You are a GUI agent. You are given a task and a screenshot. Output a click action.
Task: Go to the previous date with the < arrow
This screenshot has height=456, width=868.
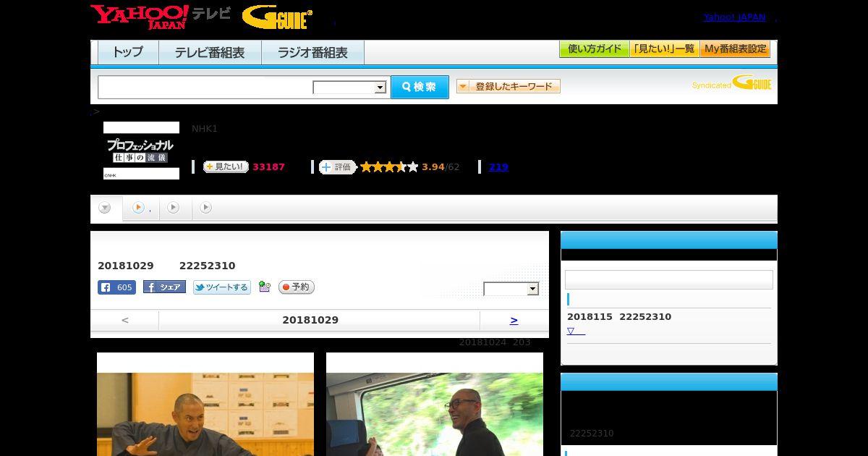(125, 320)
